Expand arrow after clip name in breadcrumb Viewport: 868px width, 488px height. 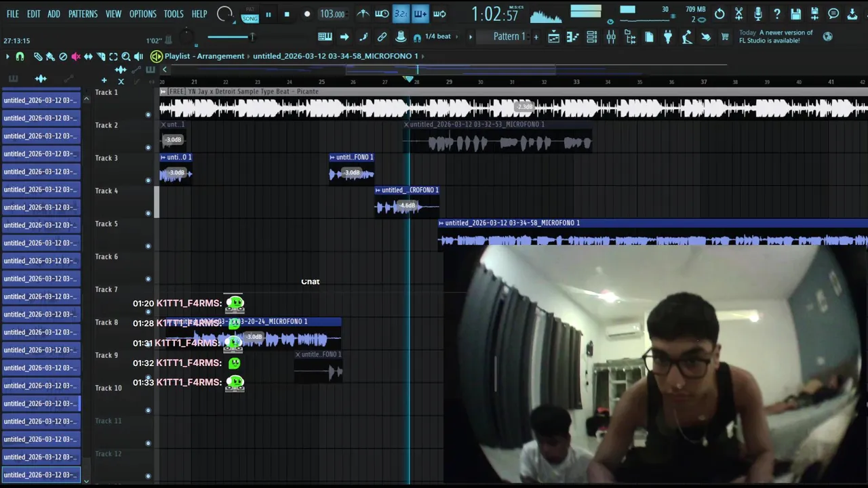(x=422, y=56)
